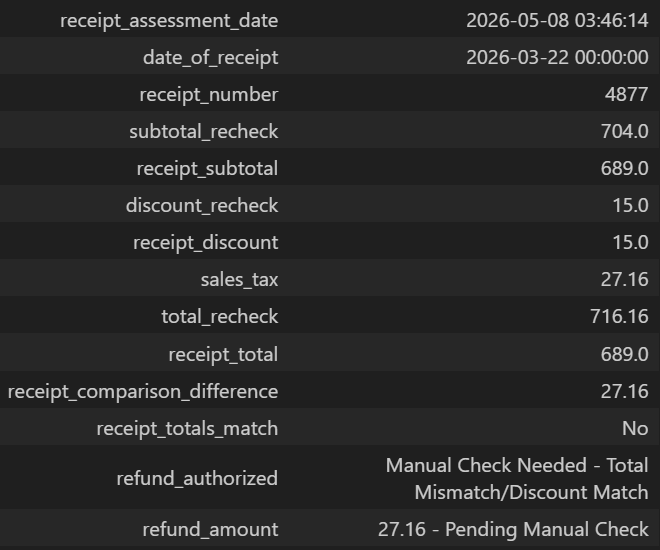The image size is (660, 550).
Task: Select the receipt_total label
Action: click(223, 355)
